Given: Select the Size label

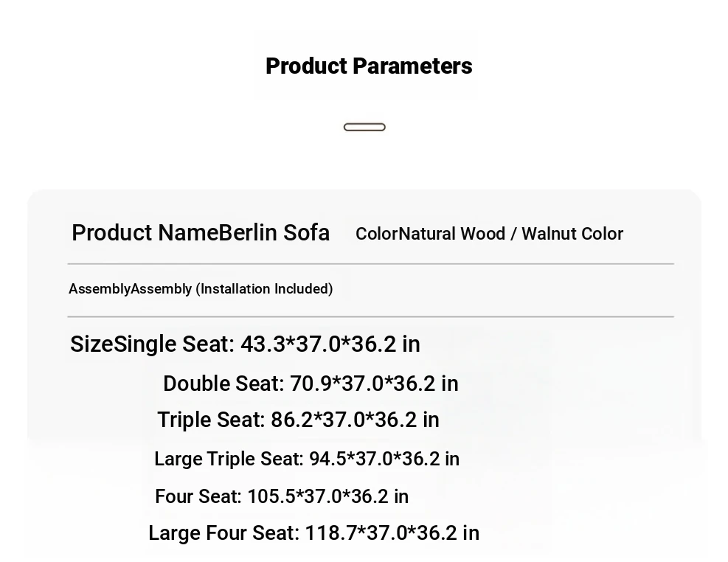Looking at the screenshot, I should 91,344.
